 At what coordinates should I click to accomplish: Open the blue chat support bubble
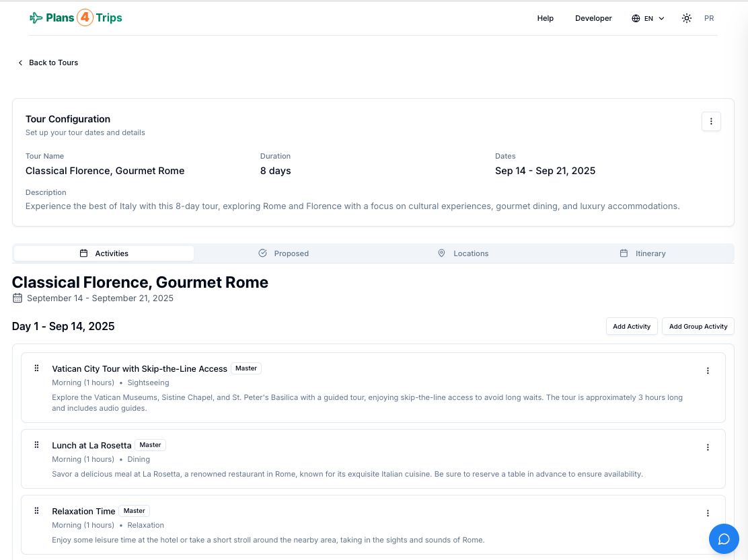pos(724,539)
